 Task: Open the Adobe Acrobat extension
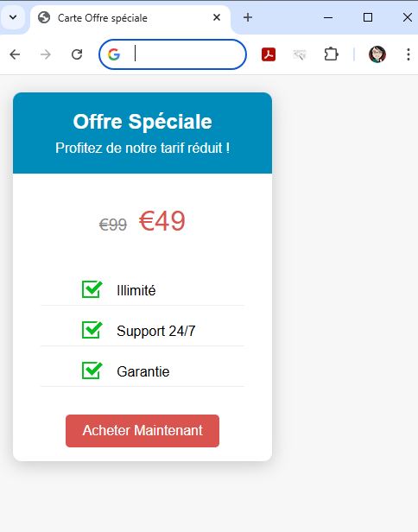269,54
